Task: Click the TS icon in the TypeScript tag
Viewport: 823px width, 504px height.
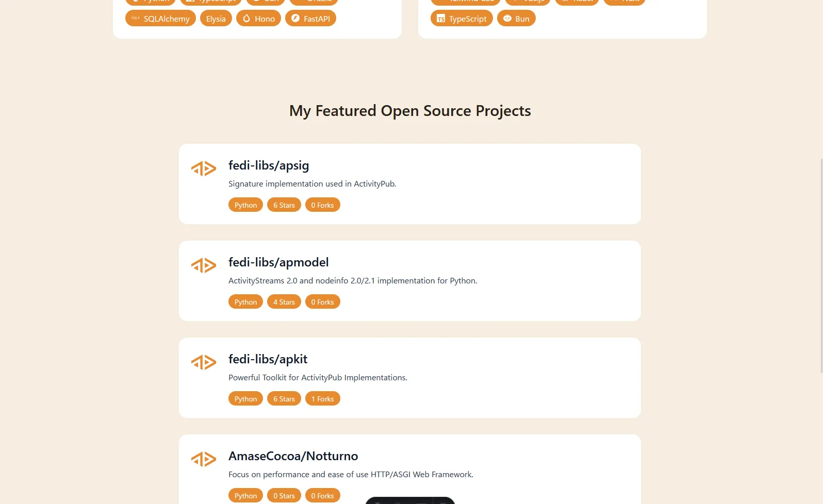Action: (x=441, y=19)
